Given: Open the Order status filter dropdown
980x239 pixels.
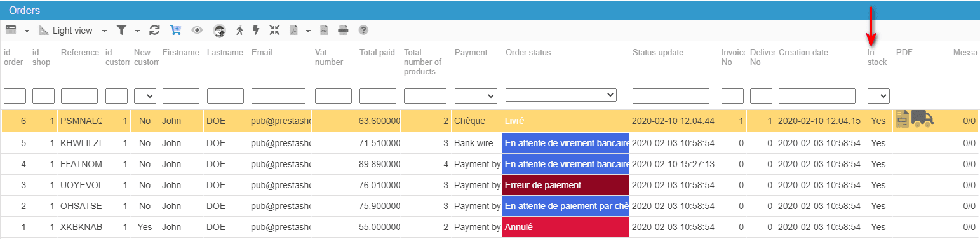Looking at the screenshot, I should pos(561,95).
